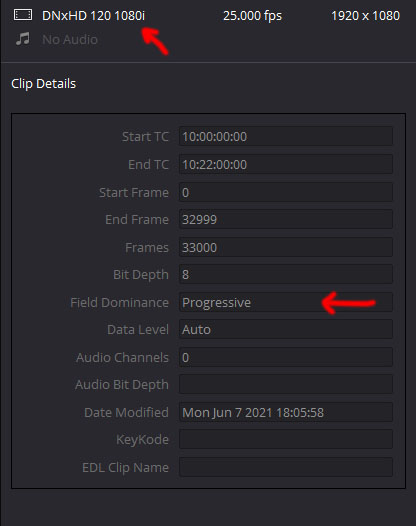Edit the End TC field

pos(286,164)
